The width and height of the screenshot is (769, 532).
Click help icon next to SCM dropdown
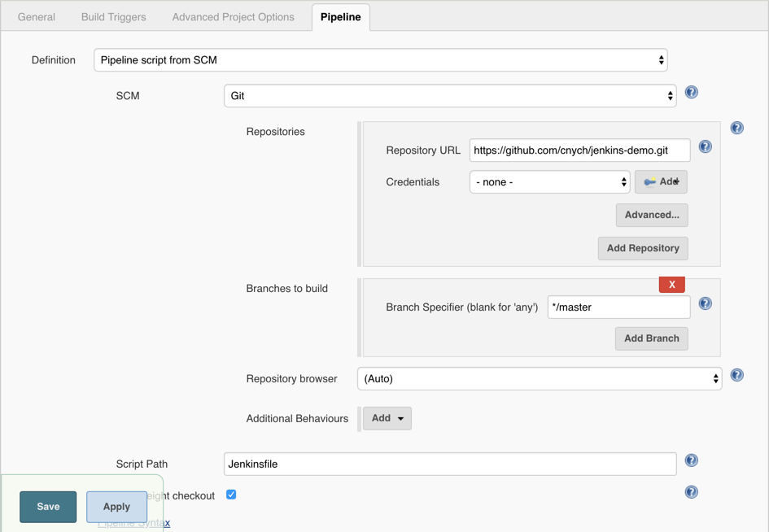(692, 93)
